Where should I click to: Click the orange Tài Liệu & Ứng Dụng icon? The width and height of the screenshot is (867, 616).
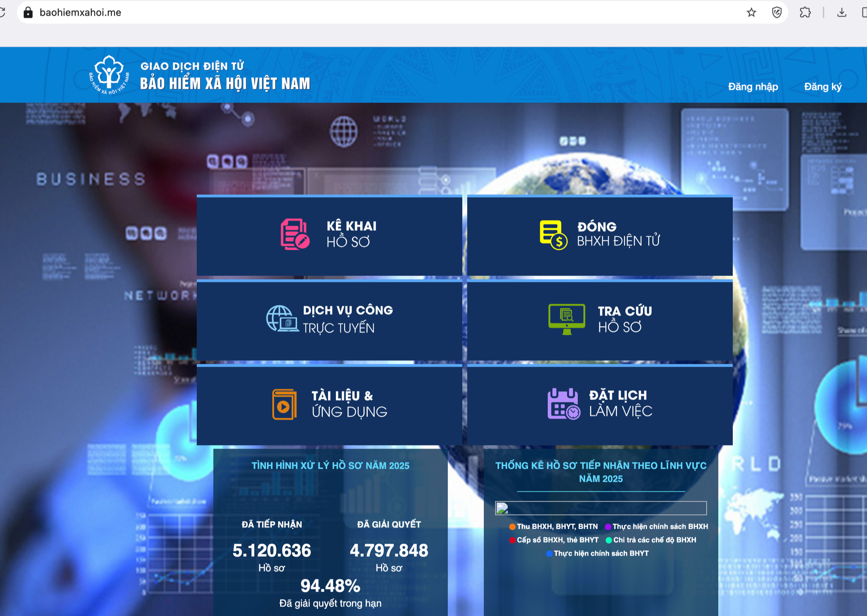click(284, 404)
